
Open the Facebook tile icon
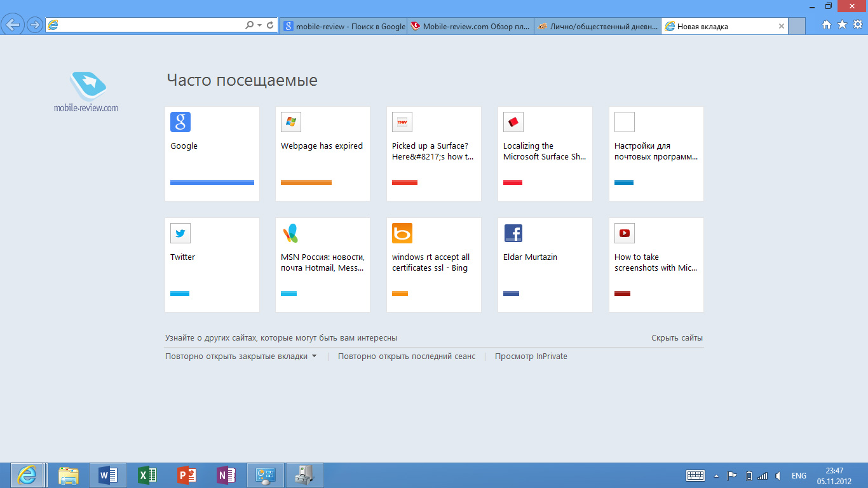513,233
